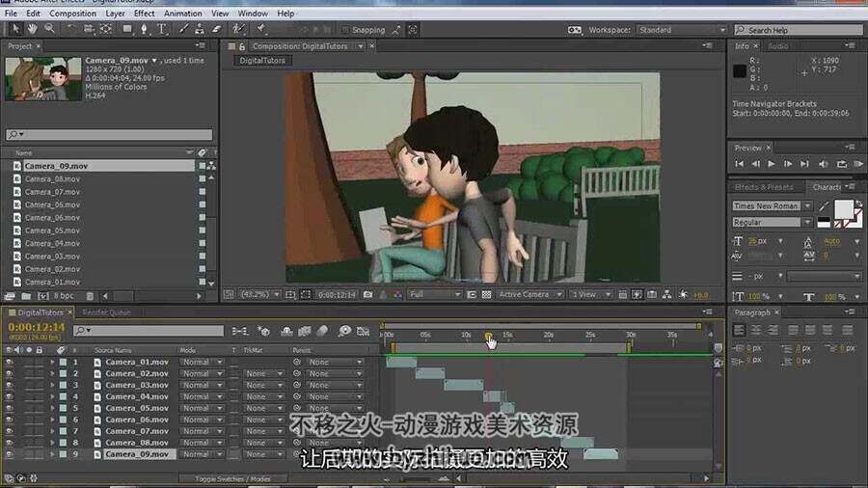Click the Draft 3D icon in timeline
Viewport: 868px width, 488px height.
pos(263,331)
